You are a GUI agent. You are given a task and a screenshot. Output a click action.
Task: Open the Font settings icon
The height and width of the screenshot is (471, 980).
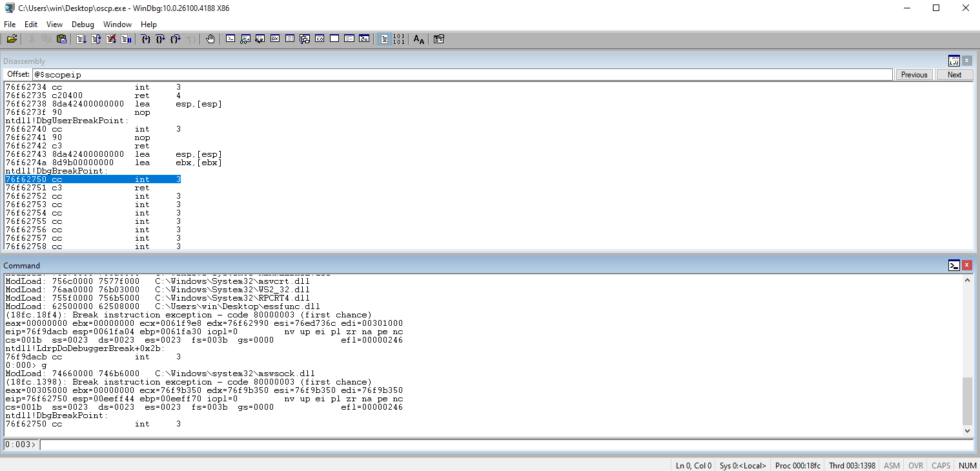419,39
